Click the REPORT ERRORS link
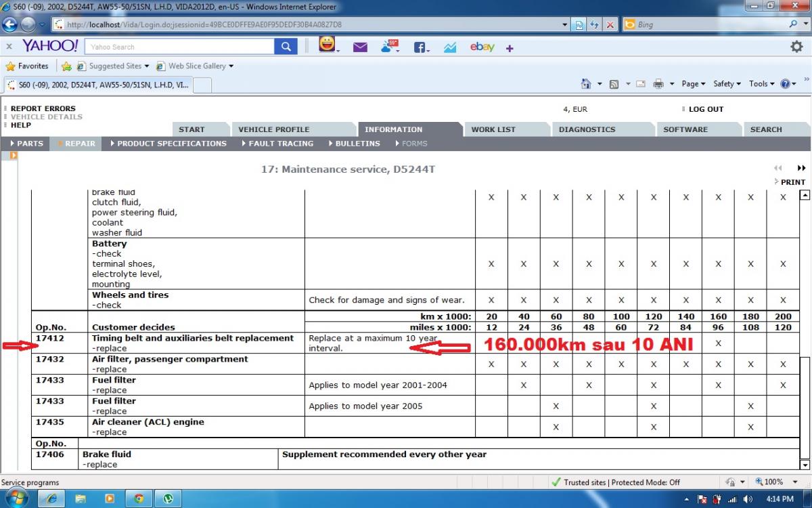Image resolution: width=812 pixels, height=508 pixels. click(x=43, y=108)
